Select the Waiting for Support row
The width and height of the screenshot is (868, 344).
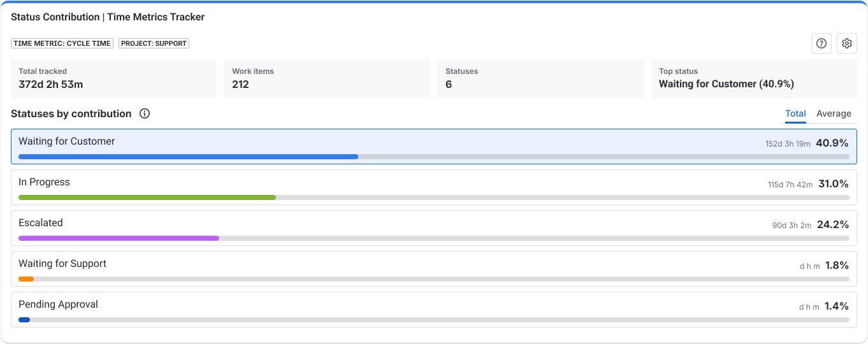pyautogui.click(x=434, y=269)
